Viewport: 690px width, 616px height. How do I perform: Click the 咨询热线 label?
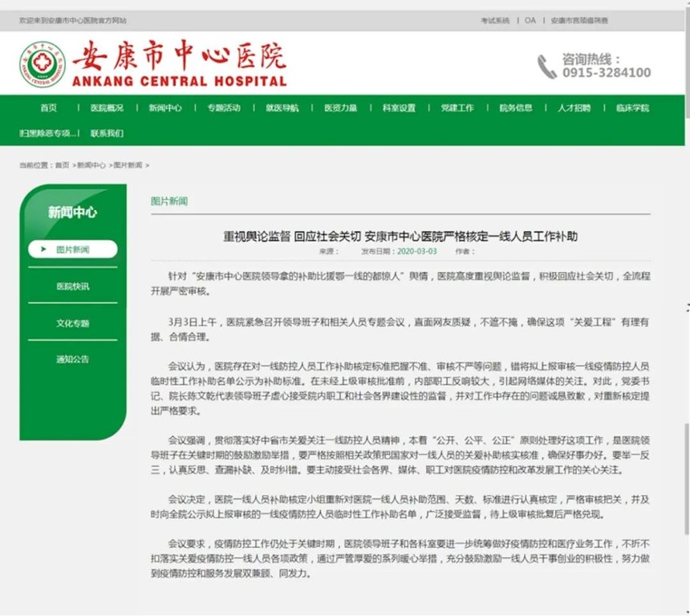point(591,59)
